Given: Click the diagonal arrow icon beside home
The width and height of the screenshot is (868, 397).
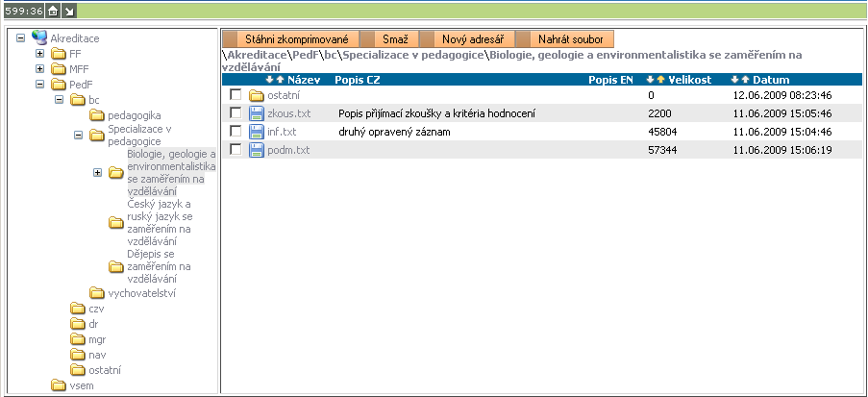Looking at the screenshot, I should point(69,10).
